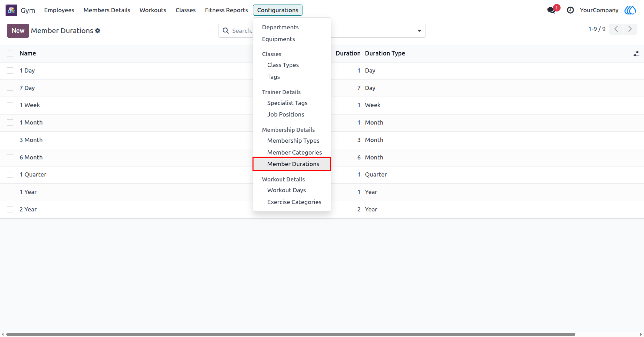Open the Fitness Reports menu

[227, 10]
